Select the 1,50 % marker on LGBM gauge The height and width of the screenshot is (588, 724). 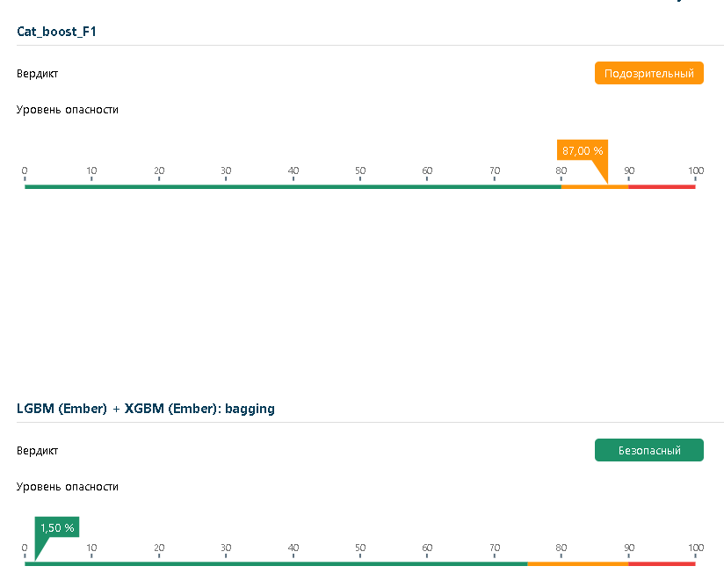56,527
